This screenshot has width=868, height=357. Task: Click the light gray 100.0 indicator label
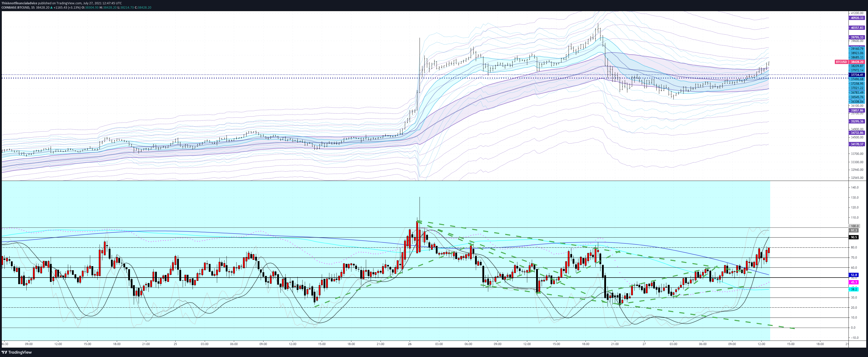click(854, 226)
